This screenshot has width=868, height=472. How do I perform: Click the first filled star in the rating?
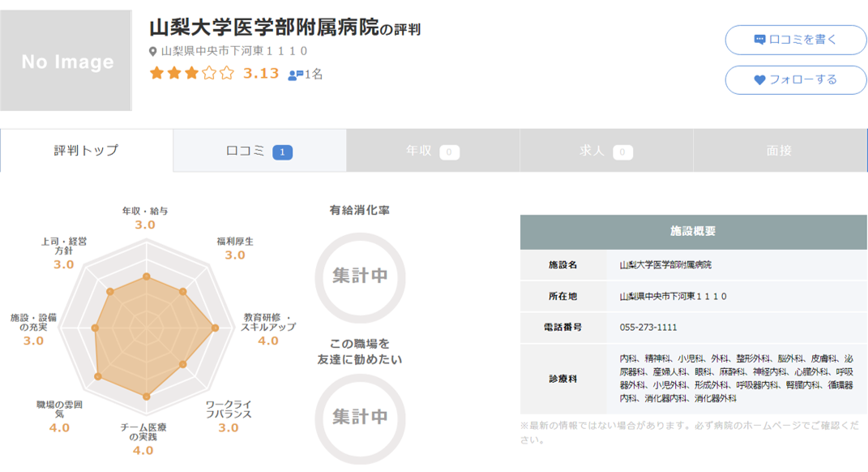point(156,73)
